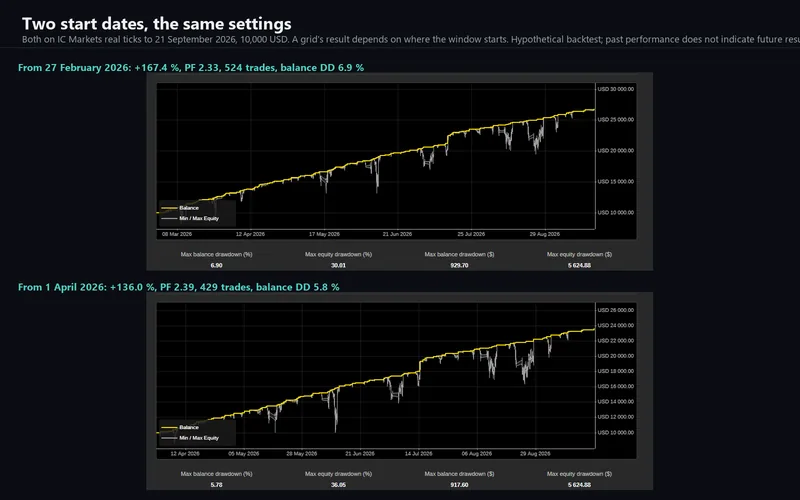Click the Min / Max Equity legend in top chart

[190, 218]
